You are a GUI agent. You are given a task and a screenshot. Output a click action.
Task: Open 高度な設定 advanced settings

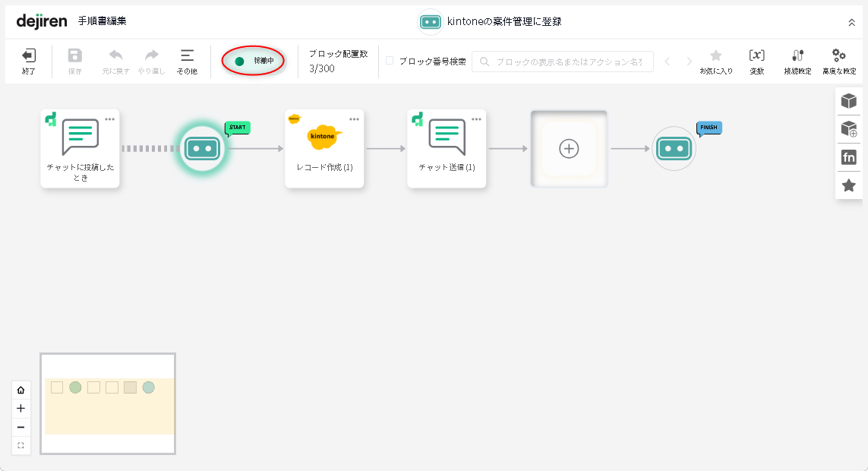click(x=838, y=61)
